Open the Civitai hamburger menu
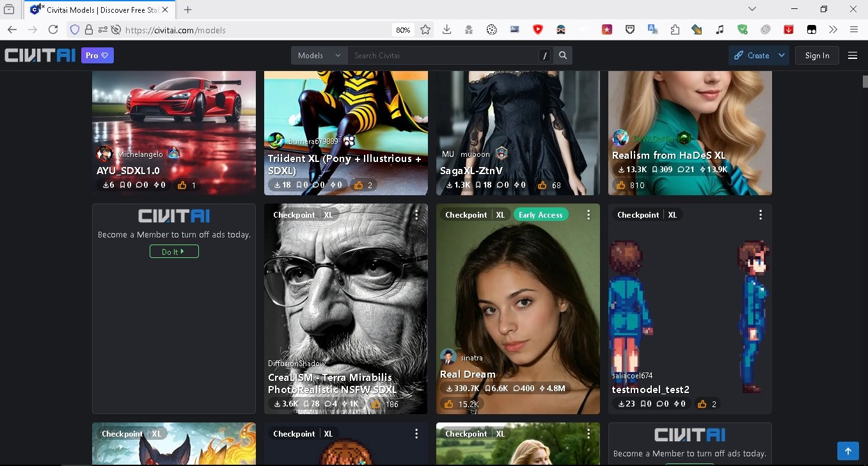Image resolution: width=868 pixels, height=466 pixels. pos(853,55)
